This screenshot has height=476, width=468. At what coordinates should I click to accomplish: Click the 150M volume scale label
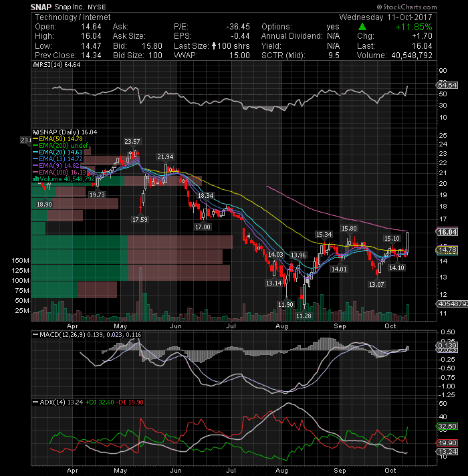click(x=20, y=261)
